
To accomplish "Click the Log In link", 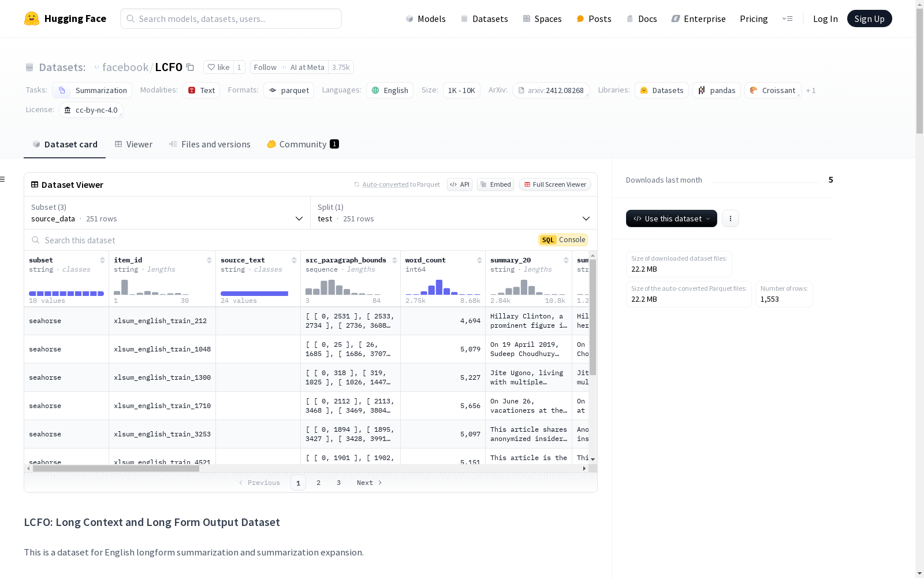I will tap(825, 18).
